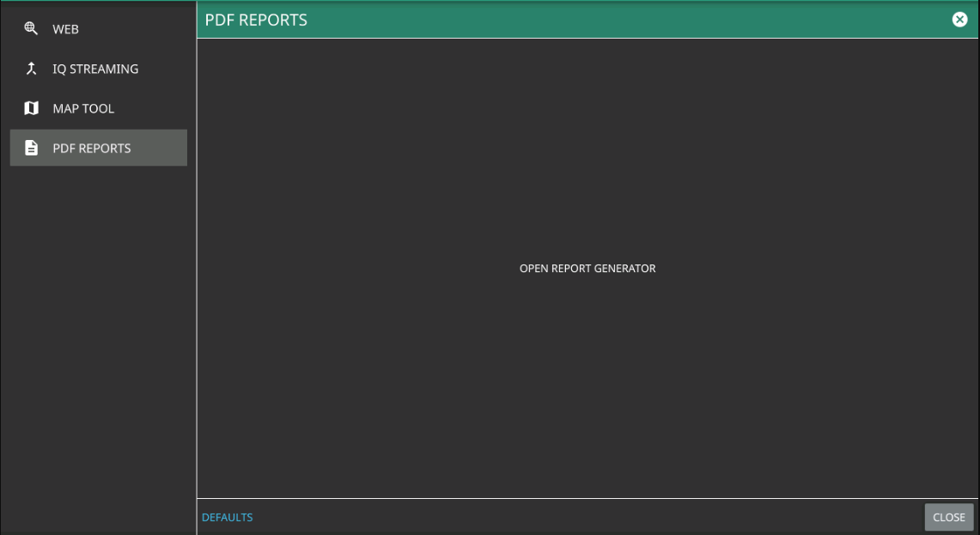
Task: Click the PDF Reports document icon
Action: click(x=31, y=148)
